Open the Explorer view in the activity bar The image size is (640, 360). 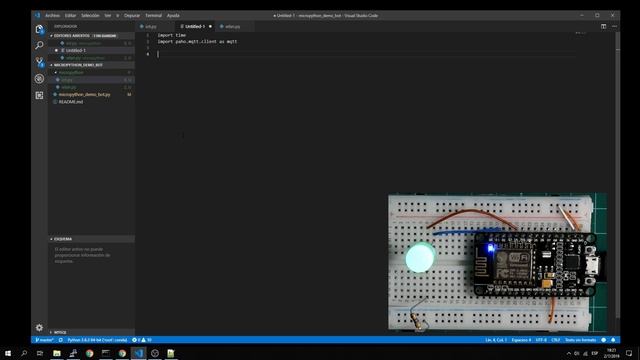(x=39, y=29)
